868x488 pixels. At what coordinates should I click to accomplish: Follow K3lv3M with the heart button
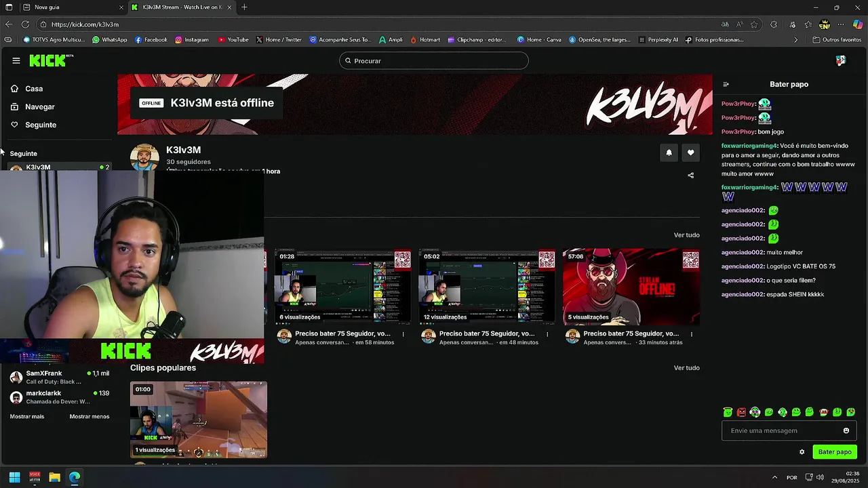pyautogui.click(x=690, y=152)
